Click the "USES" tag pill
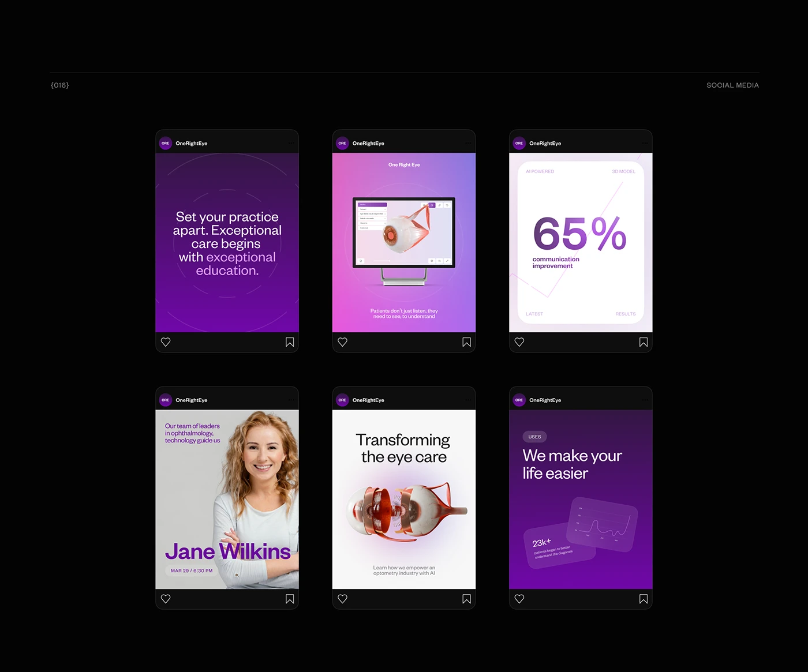This screenshot has width=808, height=672. [534, 437]
